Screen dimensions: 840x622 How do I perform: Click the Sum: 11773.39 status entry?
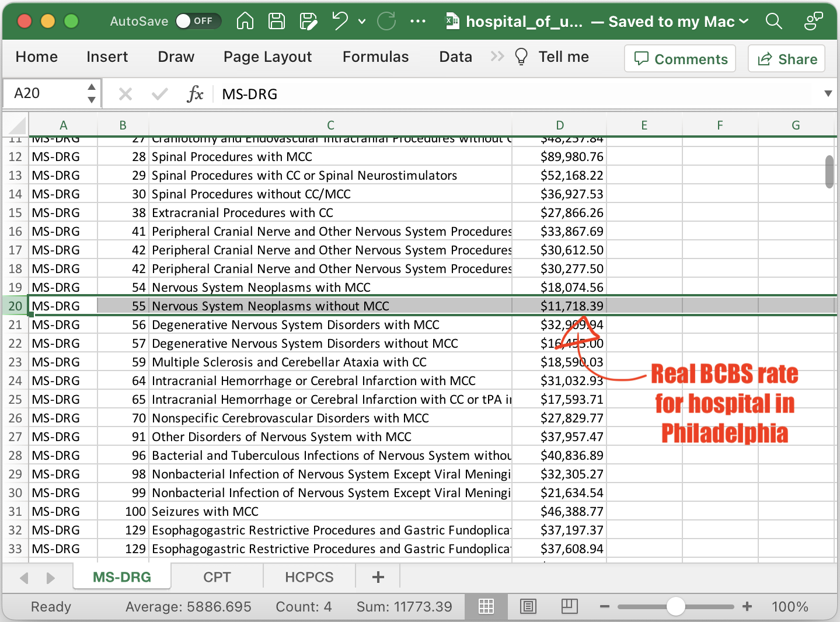coord(404,606)
